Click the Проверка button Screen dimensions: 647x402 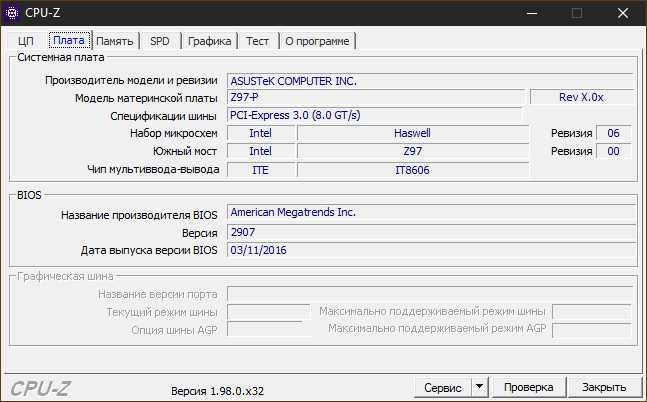[x=529, y=388]
